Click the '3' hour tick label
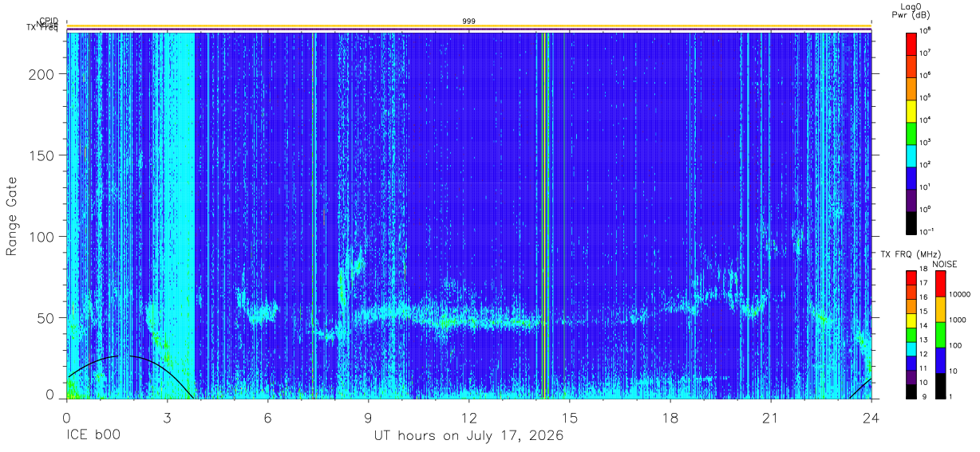 pyautogui.click(x=168, y=417)
